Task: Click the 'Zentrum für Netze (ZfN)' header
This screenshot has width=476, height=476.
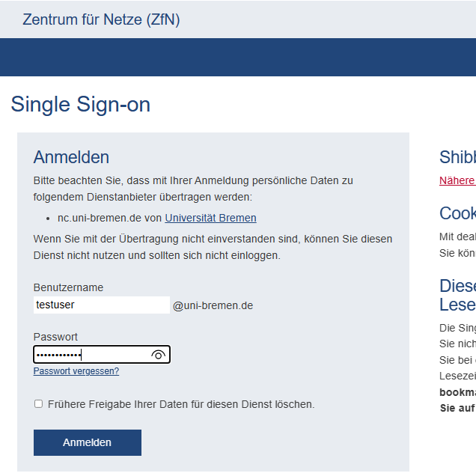Action: (x=101, y=19)
